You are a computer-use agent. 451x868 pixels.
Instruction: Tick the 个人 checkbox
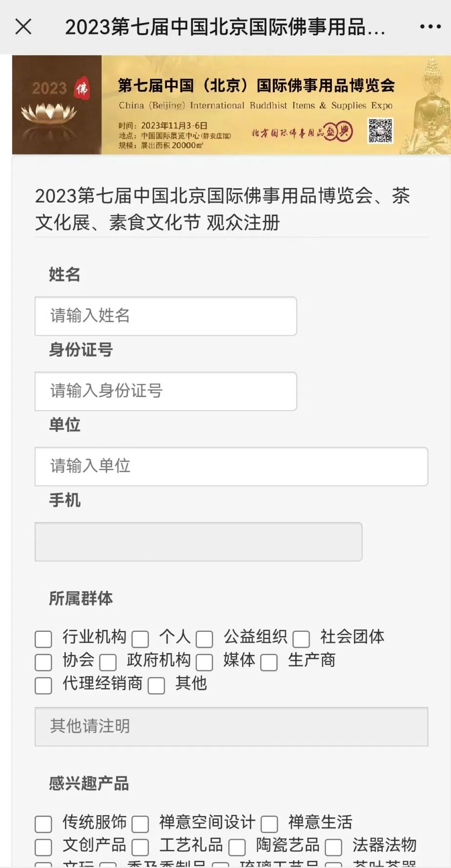point(140,639)
